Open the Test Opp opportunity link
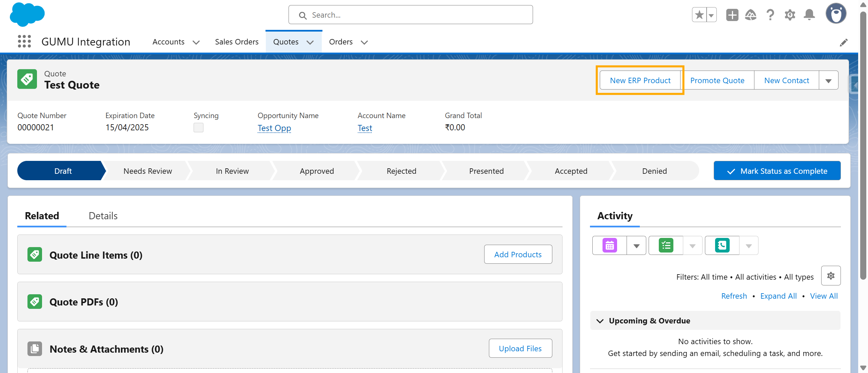Viewport: 868px width, 373px height. pyautogui.click(x=274, y=128)
